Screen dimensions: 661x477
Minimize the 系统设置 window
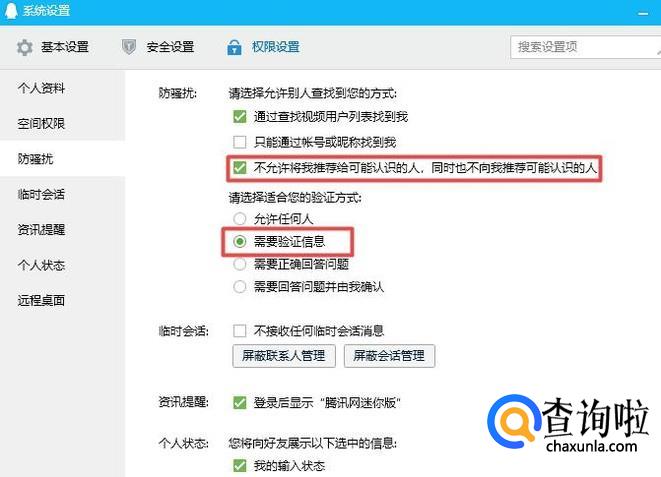[x=643, y=13]
